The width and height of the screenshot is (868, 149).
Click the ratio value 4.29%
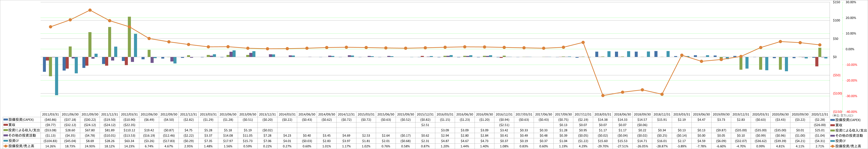pyautogui.click(x=583, y=146)
